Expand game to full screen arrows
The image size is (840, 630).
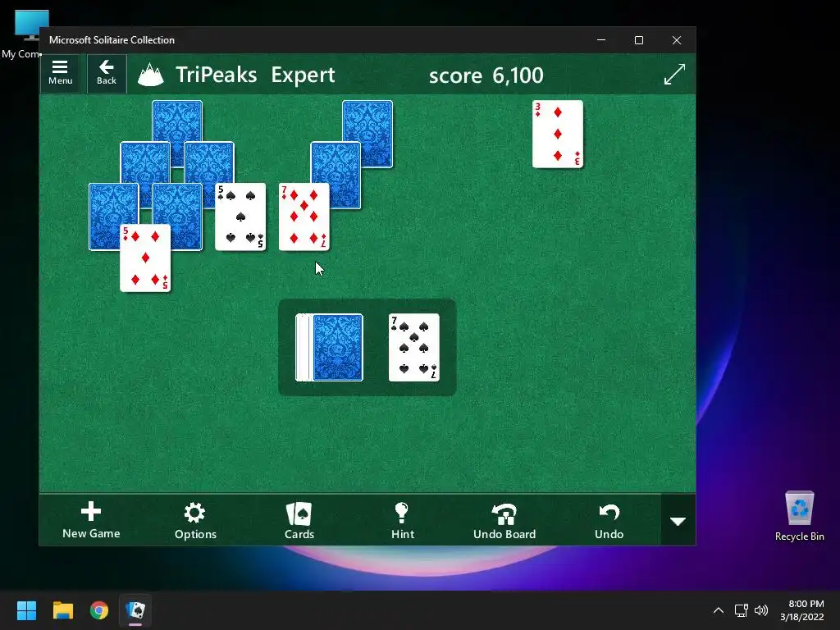674,75
